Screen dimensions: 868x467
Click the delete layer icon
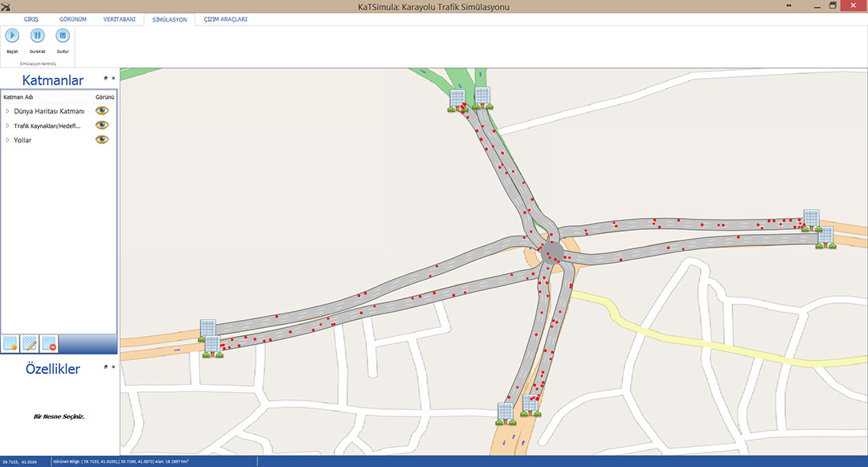(49, 344)
